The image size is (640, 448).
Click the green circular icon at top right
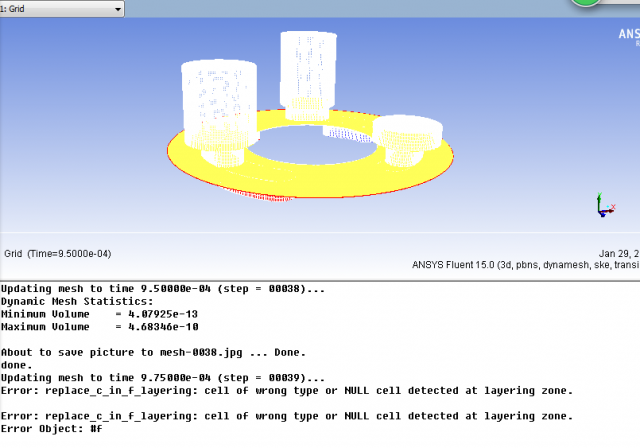[587, 3]
